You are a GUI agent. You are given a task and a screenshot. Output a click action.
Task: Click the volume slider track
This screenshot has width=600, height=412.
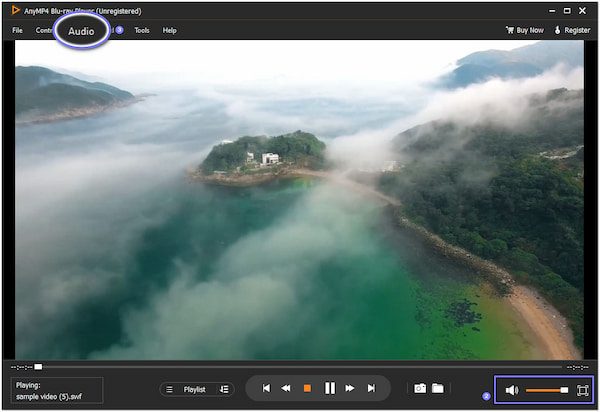pos(547,390)
